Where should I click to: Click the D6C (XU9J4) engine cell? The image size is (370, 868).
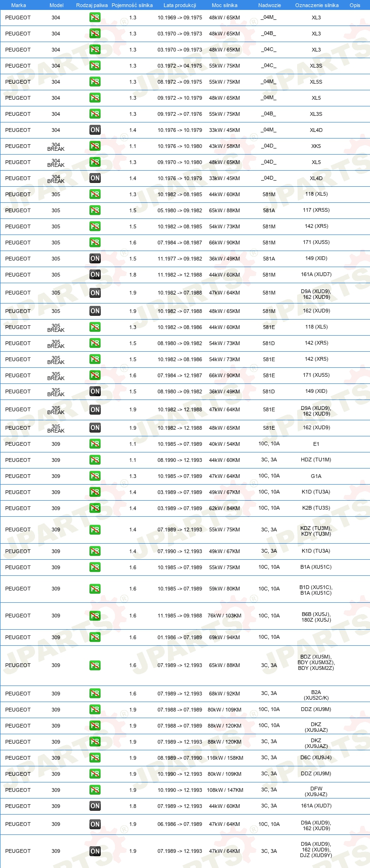[x=316, y=757]
